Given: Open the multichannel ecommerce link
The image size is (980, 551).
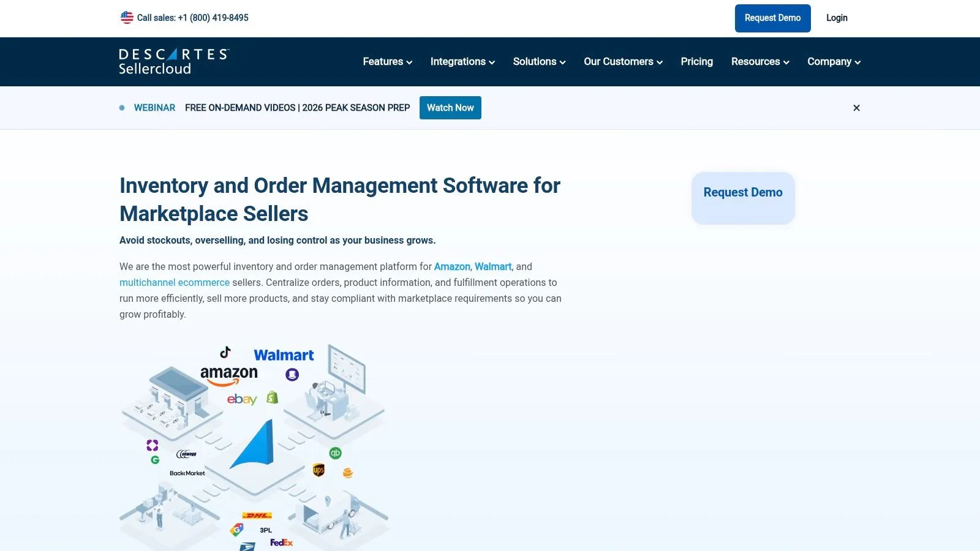Looking at the screenshot, I should (175, 282).
